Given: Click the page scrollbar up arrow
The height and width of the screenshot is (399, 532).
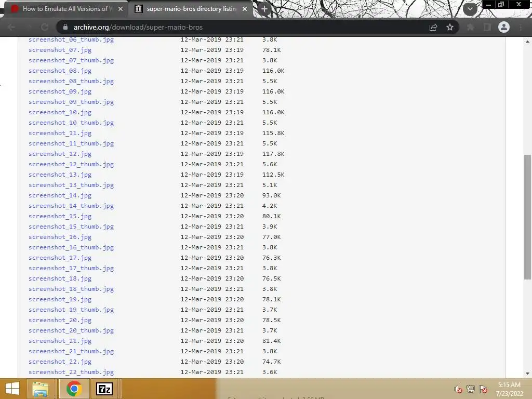Looking at the screenshot, I should [x=527, y=42].
